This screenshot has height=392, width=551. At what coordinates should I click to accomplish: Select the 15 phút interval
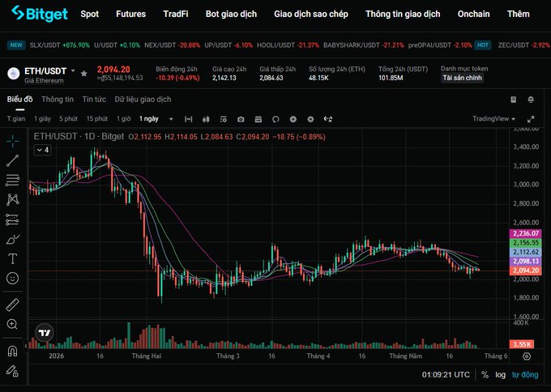tap(97, 119)
